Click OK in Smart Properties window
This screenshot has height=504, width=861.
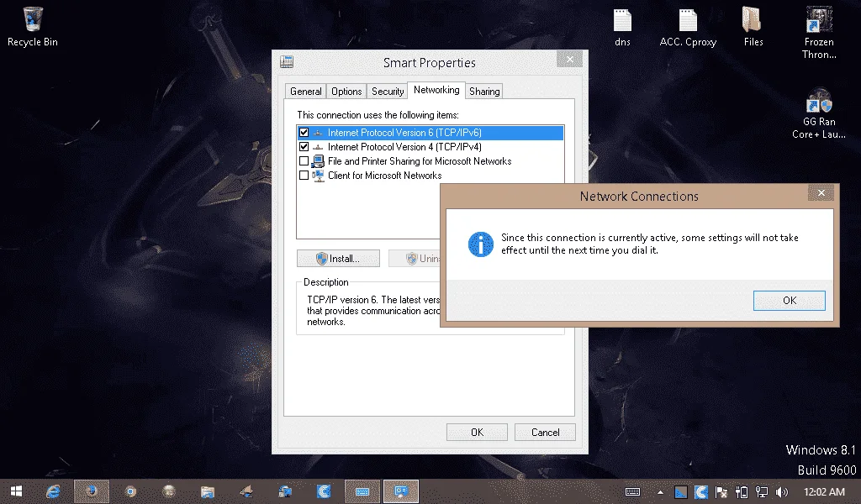click(x=477, y=432)
